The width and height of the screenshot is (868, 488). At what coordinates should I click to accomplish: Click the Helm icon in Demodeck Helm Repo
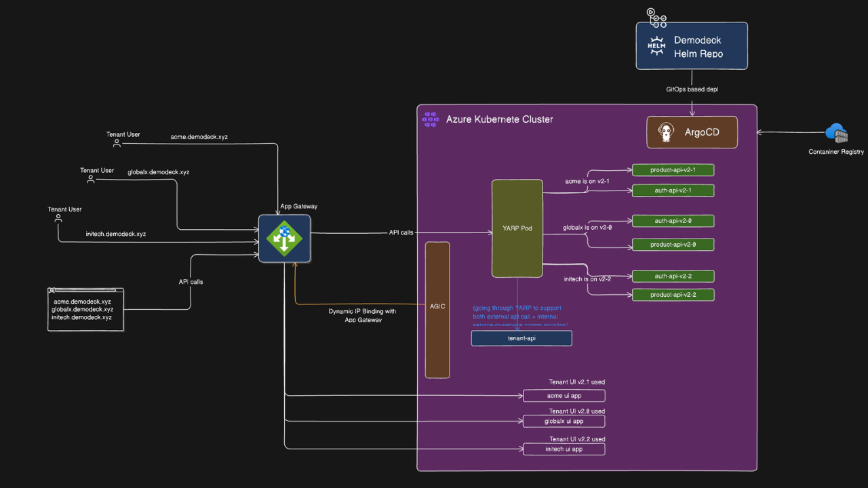(x=656, y=46)
